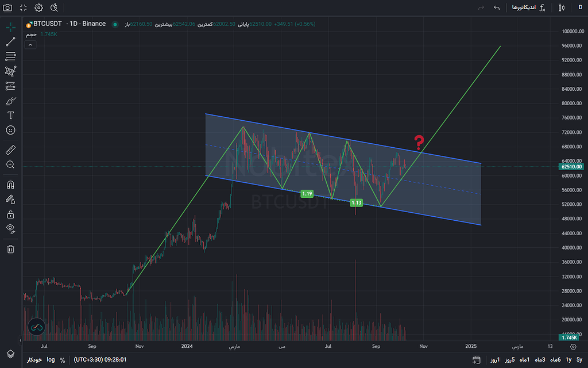Switch range to 5y
This screenshot has width=588, height=368.
579,360
